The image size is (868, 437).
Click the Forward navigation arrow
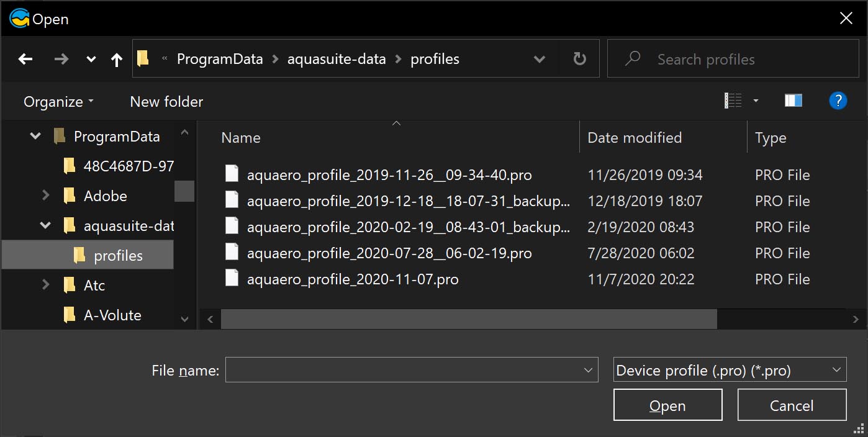coord(61,60)
